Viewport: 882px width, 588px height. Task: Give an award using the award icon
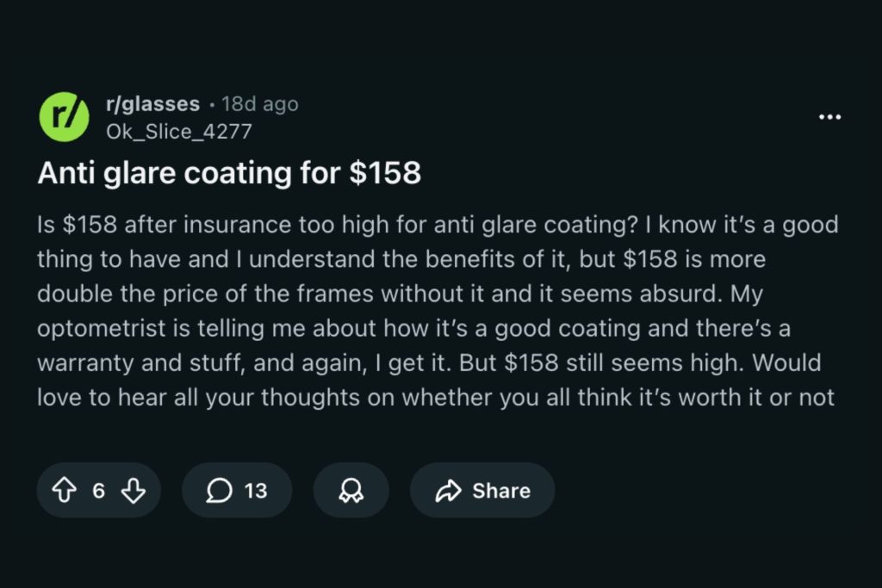click(351, 491)
